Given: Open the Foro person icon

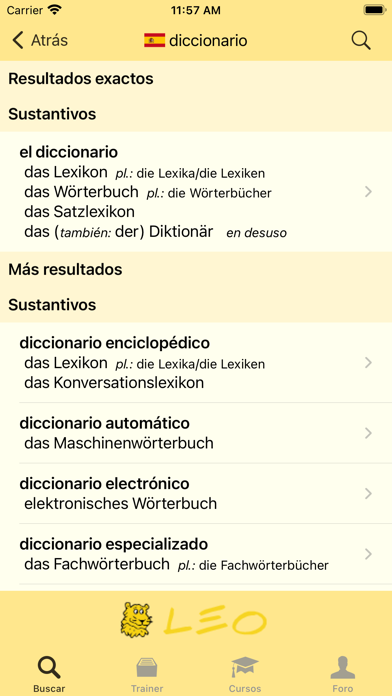Looking at the screenshot, I should coord(343,668).
